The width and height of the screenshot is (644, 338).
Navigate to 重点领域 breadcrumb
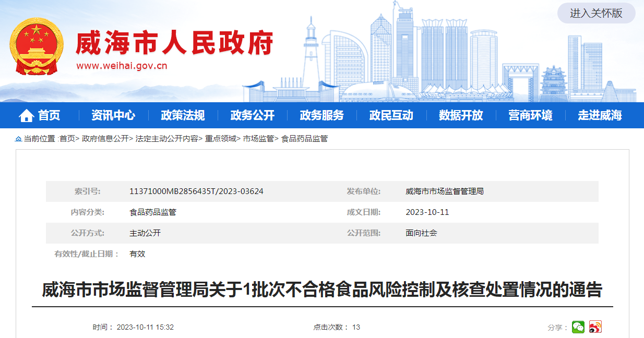220,139
